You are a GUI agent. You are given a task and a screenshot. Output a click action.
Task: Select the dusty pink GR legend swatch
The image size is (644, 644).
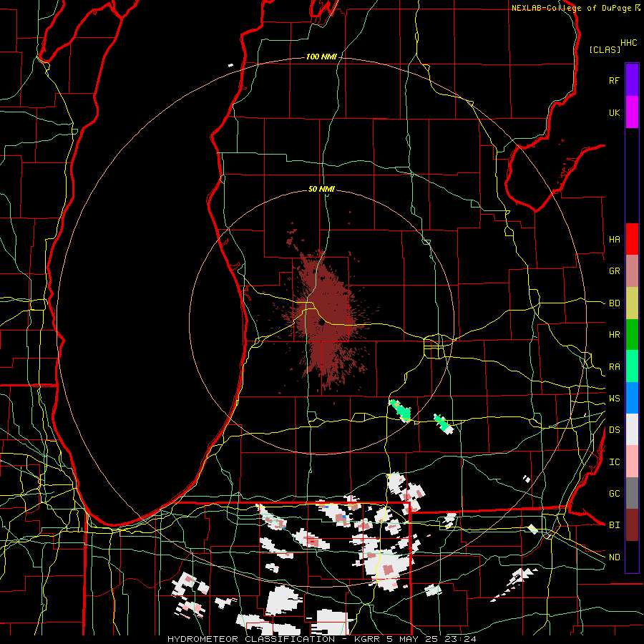point(632,271)
